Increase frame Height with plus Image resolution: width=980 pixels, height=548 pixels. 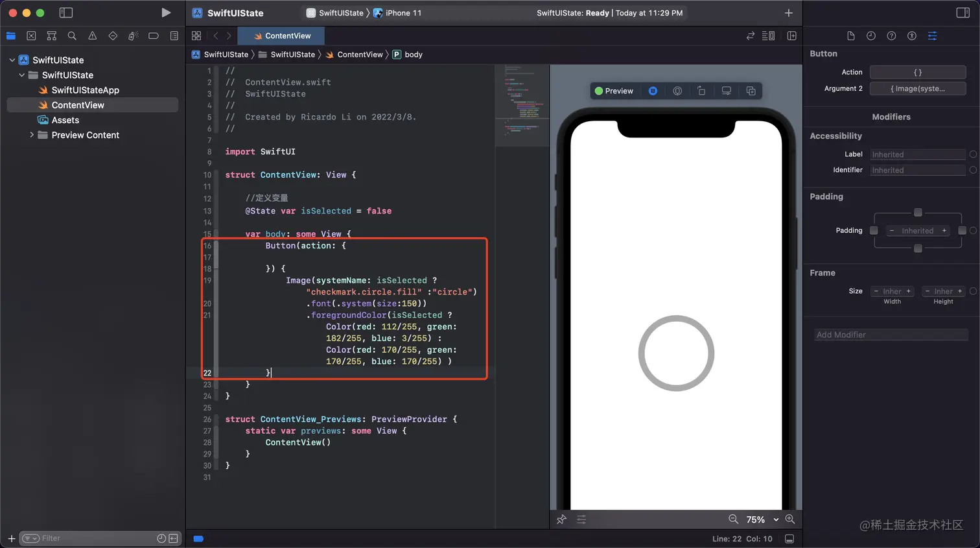(x=960, y=291)
